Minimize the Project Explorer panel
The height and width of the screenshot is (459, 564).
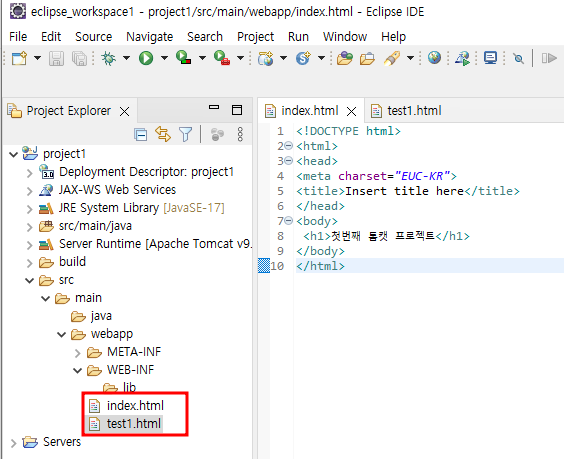coord(214,107)
